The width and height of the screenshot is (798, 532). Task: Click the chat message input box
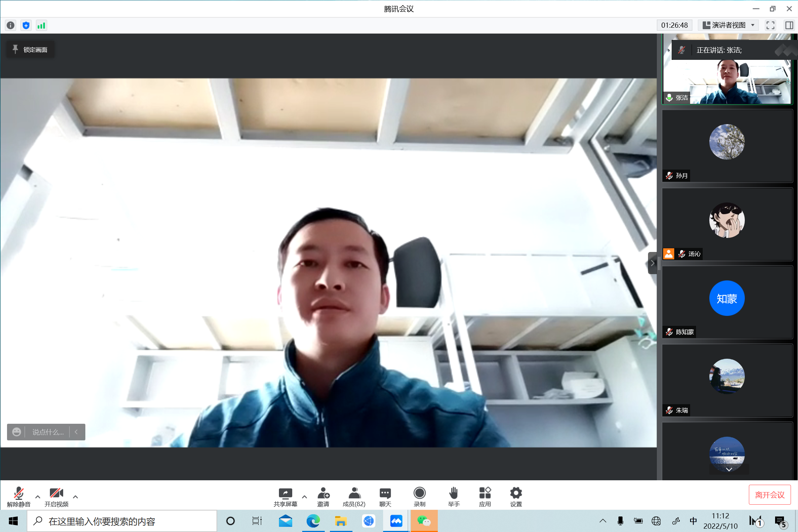48,432
